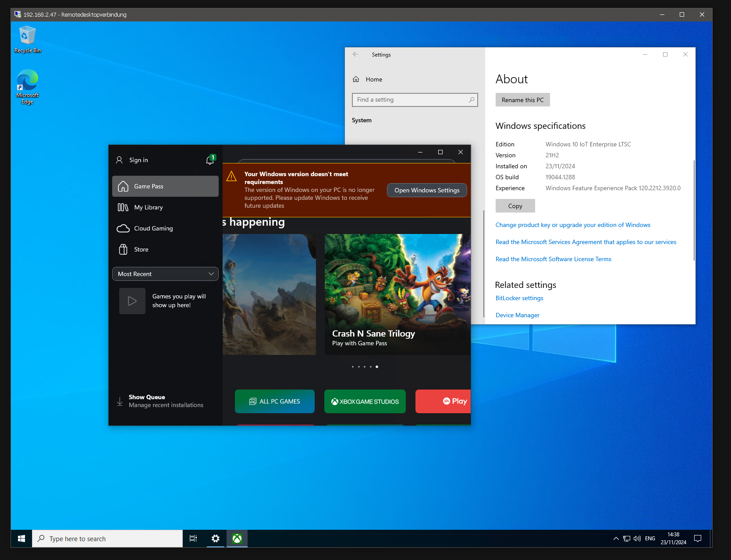Image resolution: width=731 pixels, height=560 pixels.
Task: Click the Find a setting search box
Action: pos(415,100)
